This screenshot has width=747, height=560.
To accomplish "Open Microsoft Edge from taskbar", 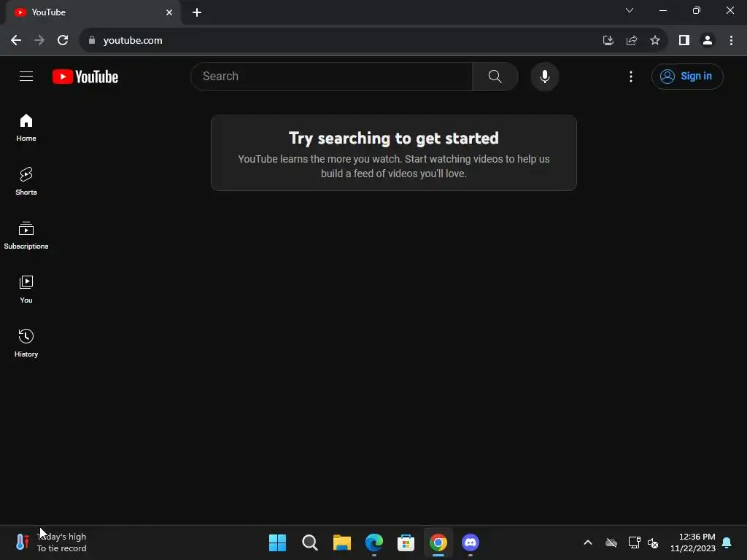I will click(374, 542).
